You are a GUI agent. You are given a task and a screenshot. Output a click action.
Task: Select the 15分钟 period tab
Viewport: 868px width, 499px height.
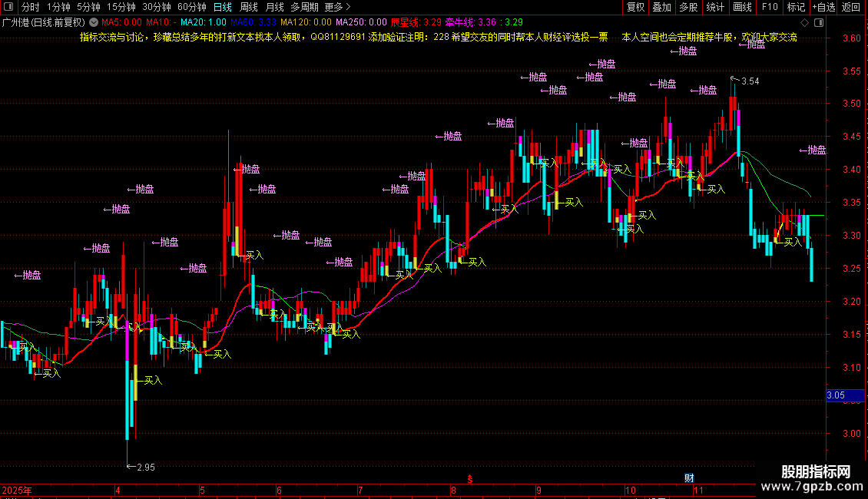tap(121, 7)
